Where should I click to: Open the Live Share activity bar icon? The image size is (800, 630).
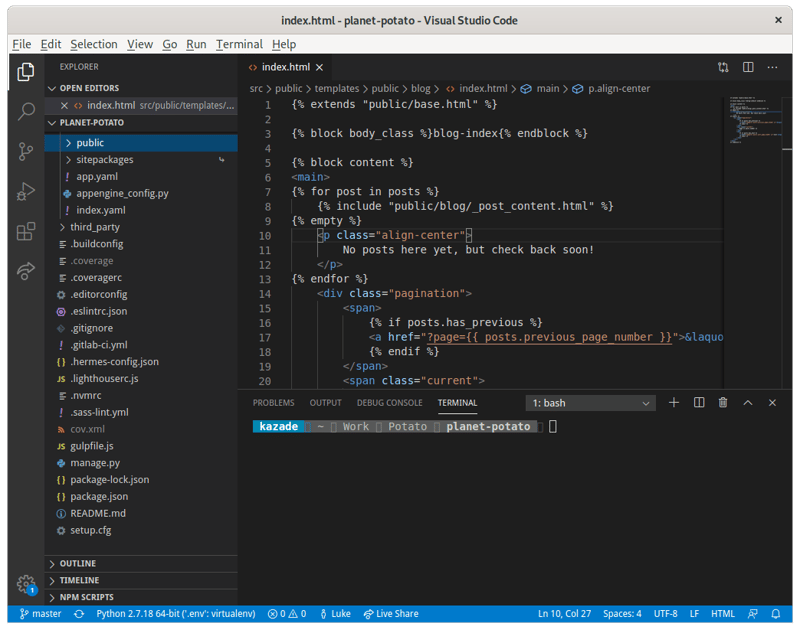[x=26, y=270]
